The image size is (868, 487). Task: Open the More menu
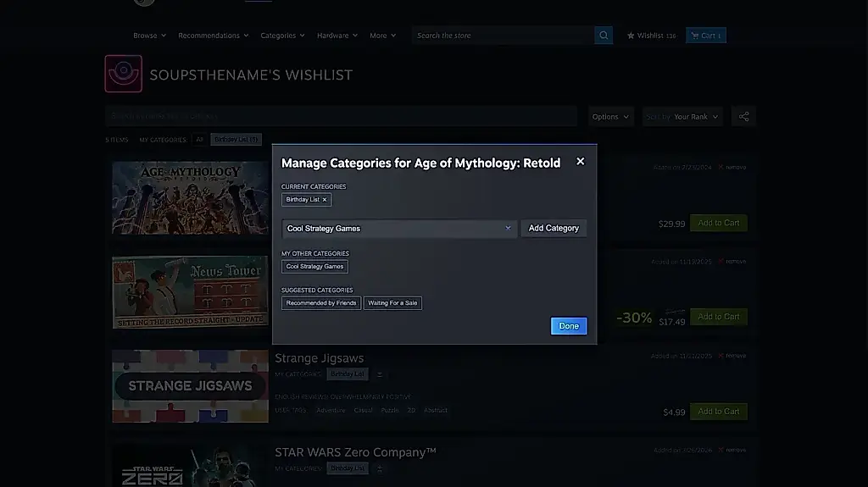tap(382, 36)
